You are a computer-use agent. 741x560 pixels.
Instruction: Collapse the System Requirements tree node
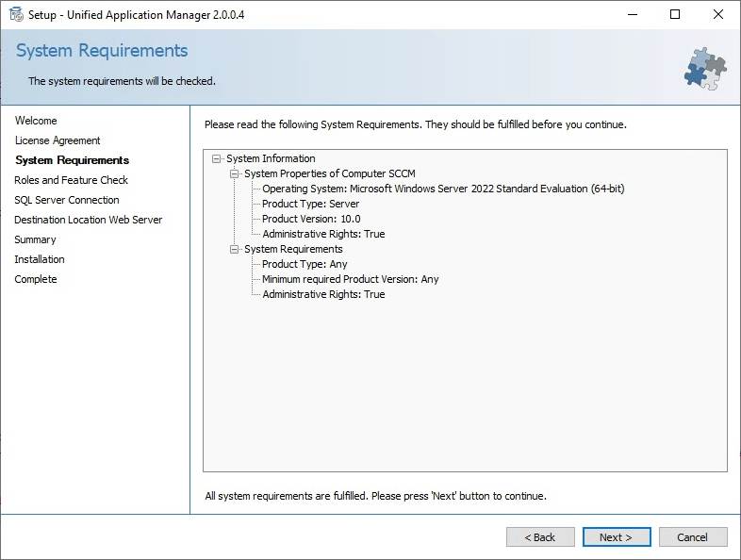tap(234, 249)
